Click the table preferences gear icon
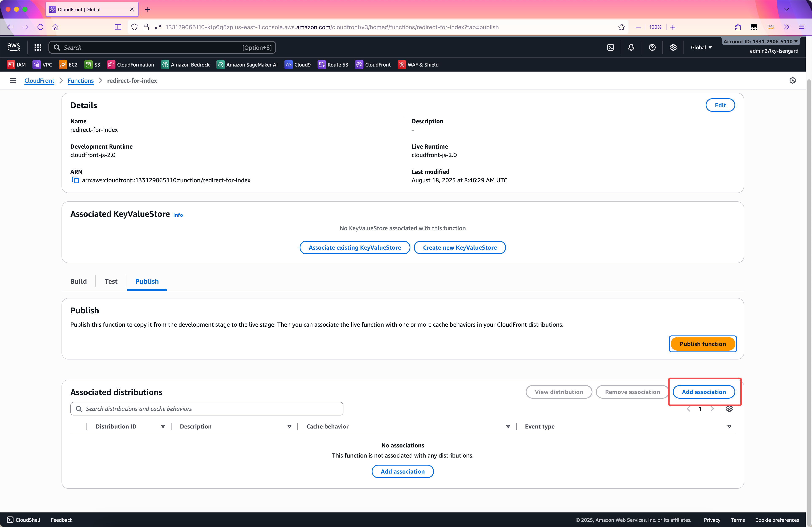812x527 pixels. 729,409
